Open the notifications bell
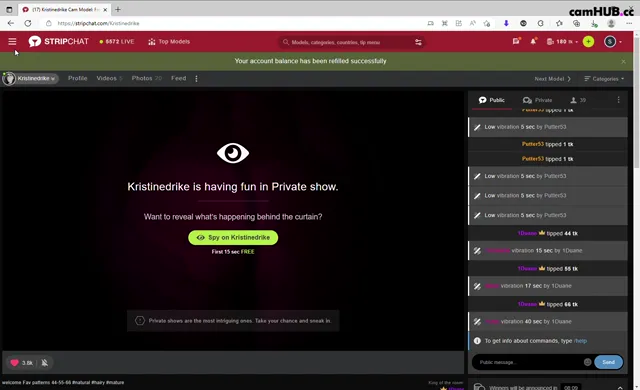 pos(533,41)
